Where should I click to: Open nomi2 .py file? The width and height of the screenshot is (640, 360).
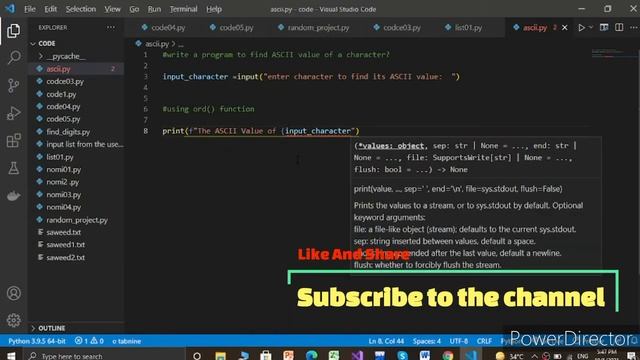[62, 182]
